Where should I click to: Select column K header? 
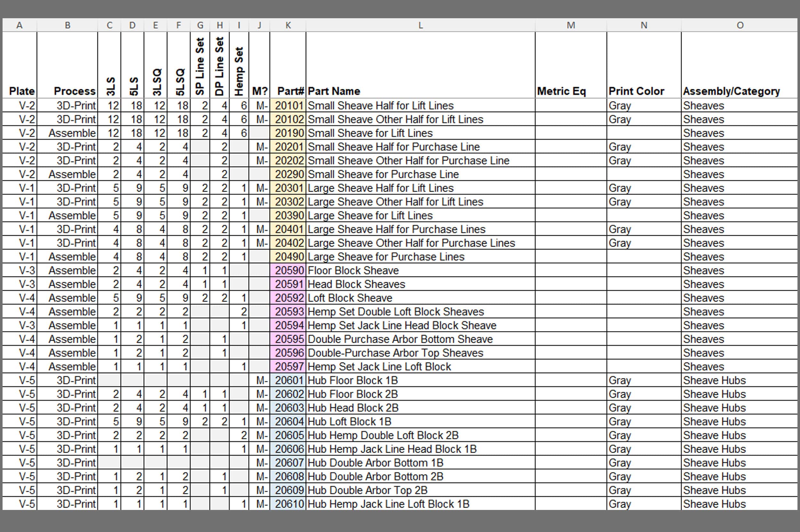click(288, 25)
